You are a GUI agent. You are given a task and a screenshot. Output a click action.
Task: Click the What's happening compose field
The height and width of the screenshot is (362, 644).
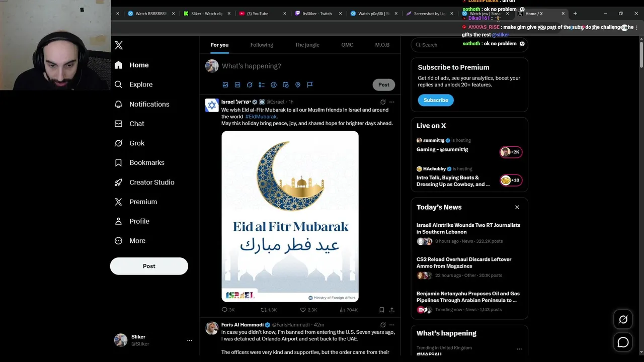[x=308, y=66]
